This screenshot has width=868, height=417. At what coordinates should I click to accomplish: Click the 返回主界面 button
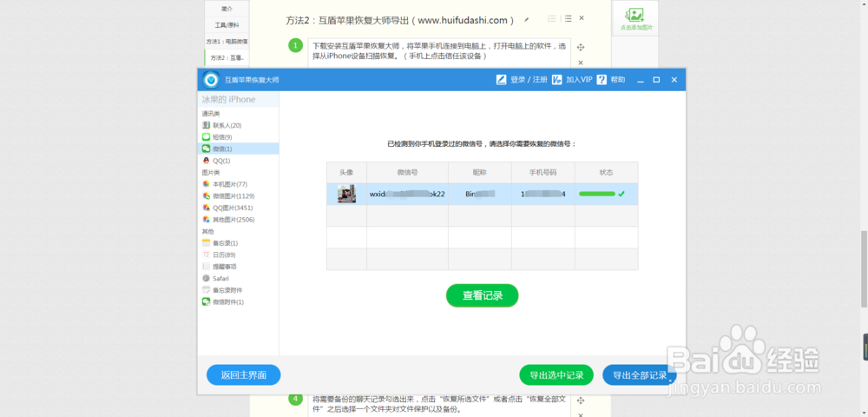pos(244,375)
